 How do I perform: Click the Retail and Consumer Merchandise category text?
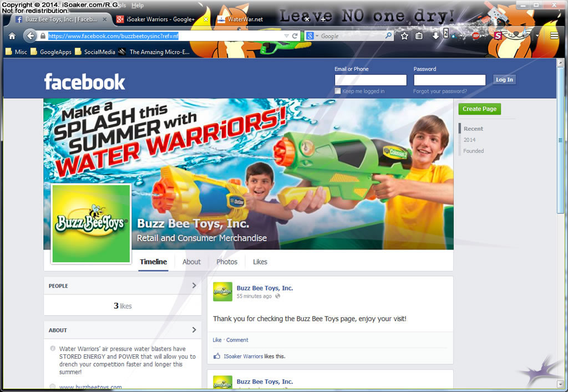point(202,238)
